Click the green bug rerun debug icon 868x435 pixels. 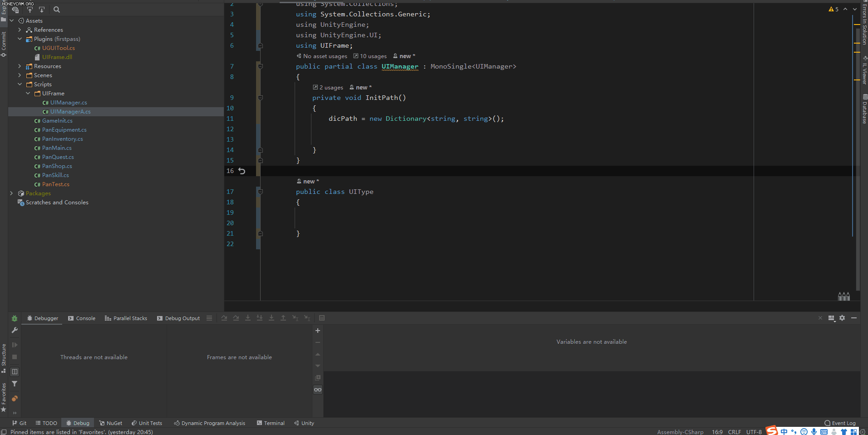coord(15,318)
